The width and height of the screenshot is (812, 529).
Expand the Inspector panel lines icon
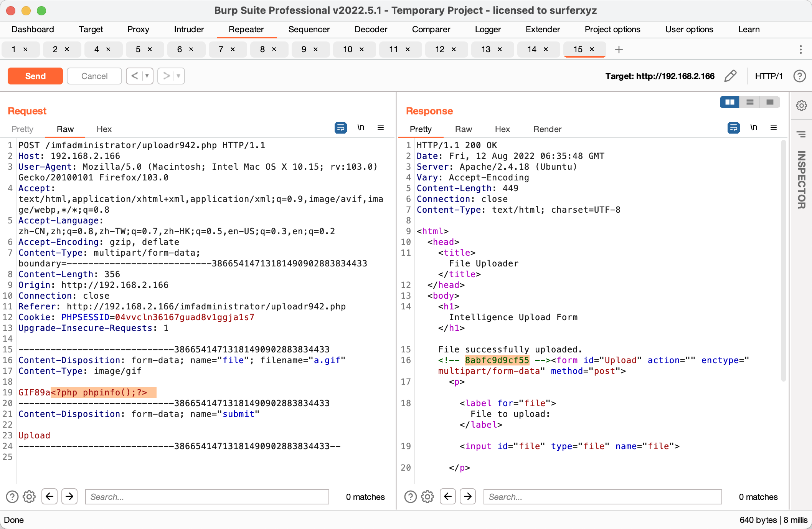click(x=801, y=134)
